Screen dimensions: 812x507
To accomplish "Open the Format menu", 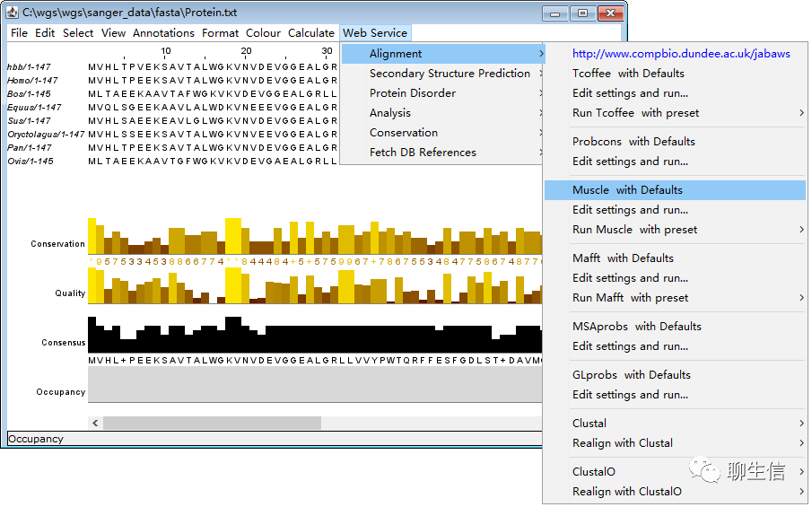I will (220, 33).
